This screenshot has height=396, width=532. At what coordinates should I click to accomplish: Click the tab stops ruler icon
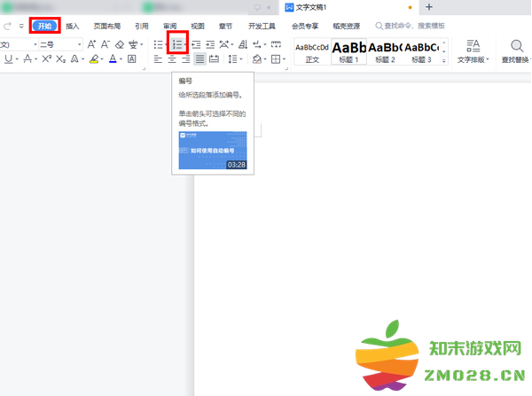[x=276, y=44]
